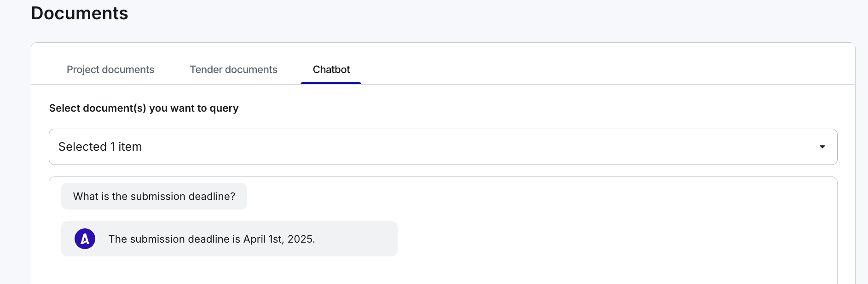
Task: Select the Chatbot tab
Action: pos(331,69)
